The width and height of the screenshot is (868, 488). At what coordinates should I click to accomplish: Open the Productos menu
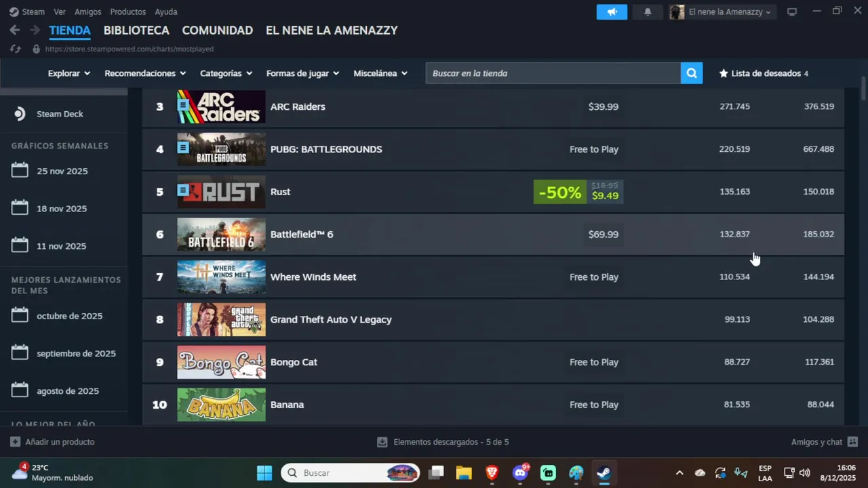pyautogui.click(x=128, y=12)
